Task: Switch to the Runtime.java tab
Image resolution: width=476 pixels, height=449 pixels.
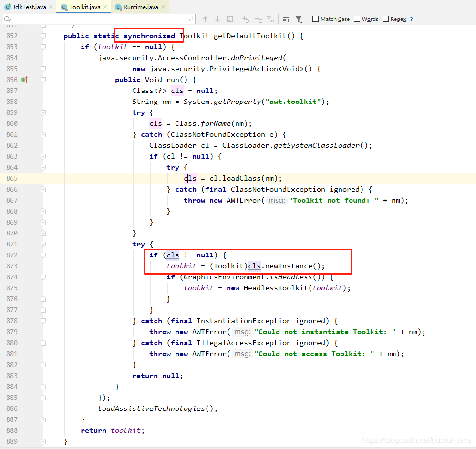Action: pyautogui.click(x=141, y=7)
